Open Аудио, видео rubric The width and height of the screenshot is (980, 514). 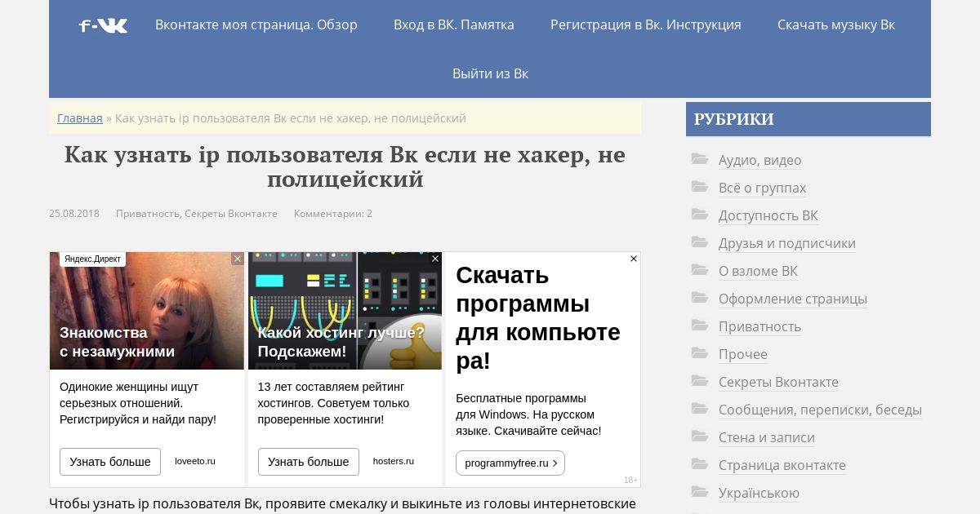[x=760, y=161]
